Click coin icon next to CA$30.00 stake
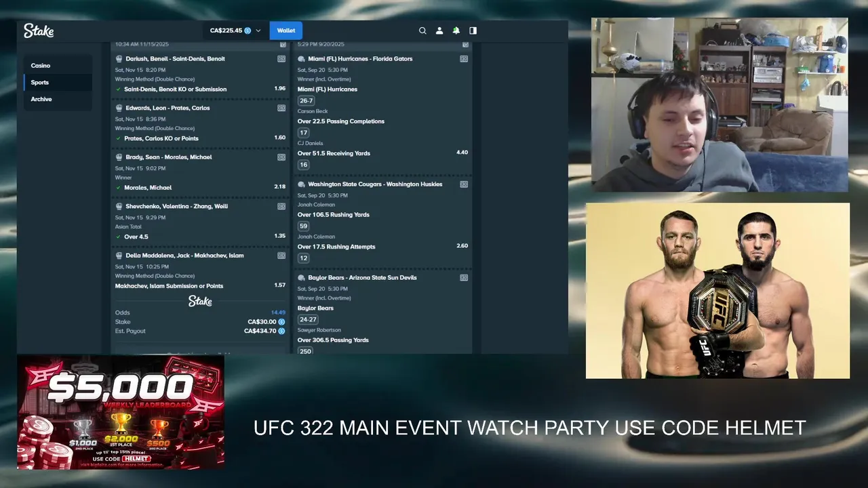868x488 pixels. click(x=281, y=322)
